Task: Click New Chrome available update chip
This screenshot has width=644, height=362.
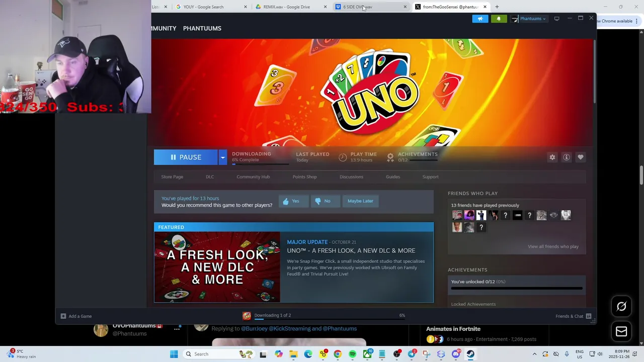Action: coord(615,21)
